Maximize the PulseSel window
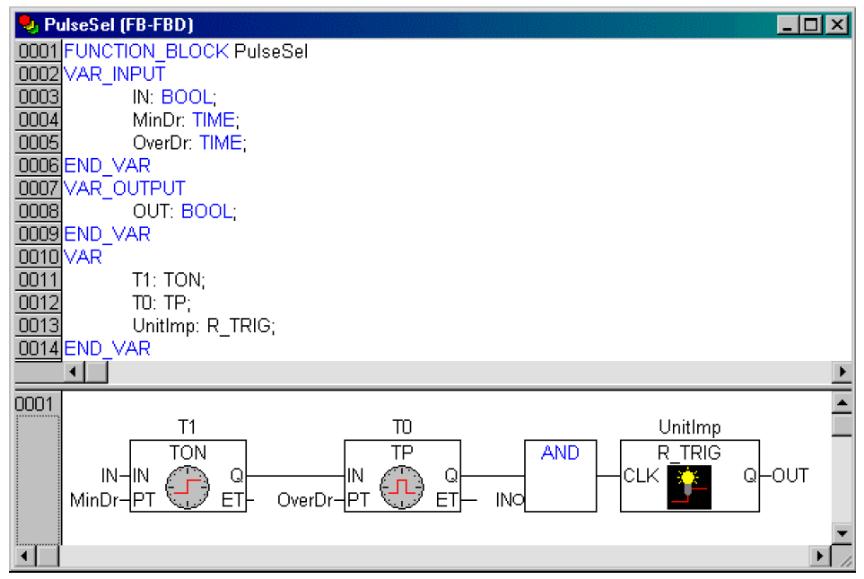Screen dimensions: 864x579 click(x=812, y=25)
